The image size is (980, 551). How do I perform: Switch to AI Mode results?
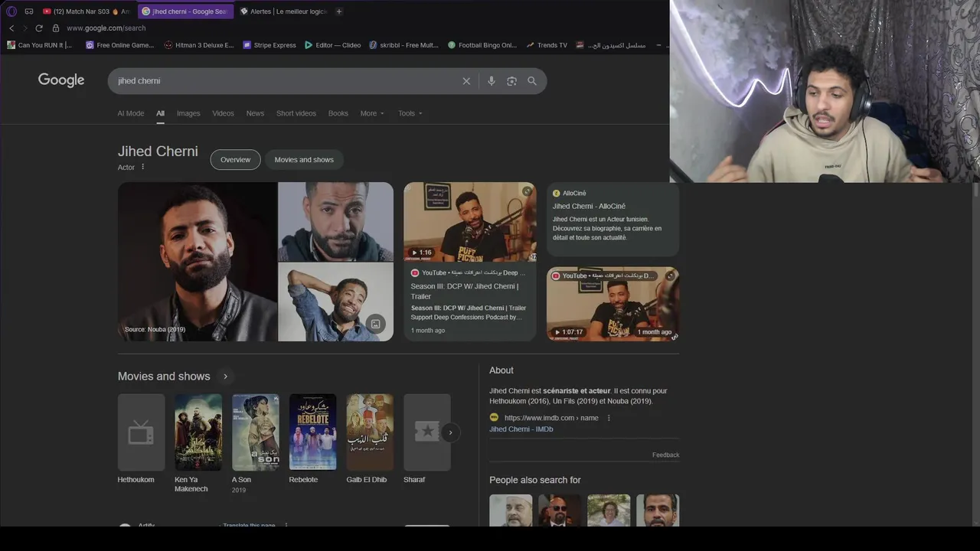(x=131, y=113)
